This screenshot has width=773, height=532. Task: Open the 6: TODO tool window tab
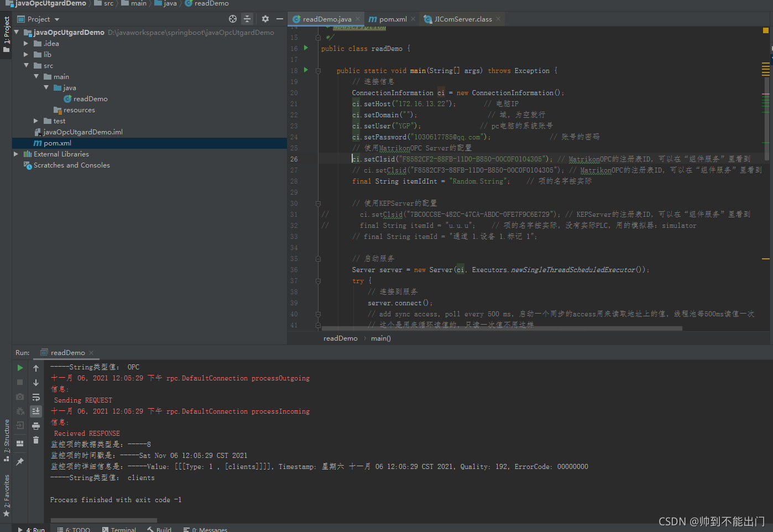74,529
